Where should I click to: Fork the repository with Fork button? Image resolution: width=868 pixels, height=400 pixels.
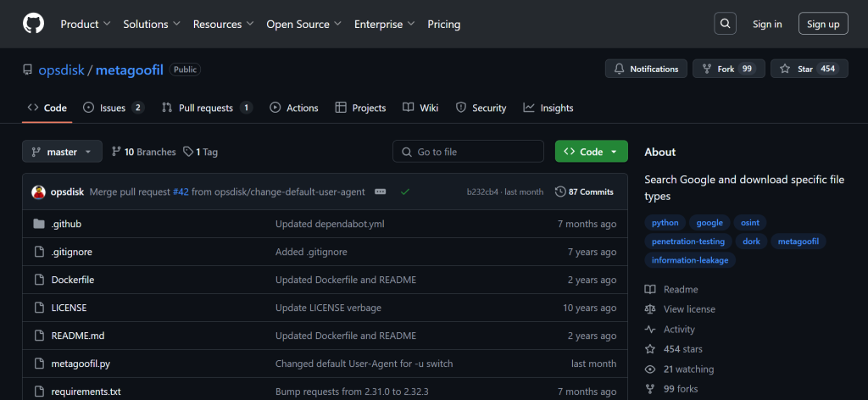click(x=728, y=69)
